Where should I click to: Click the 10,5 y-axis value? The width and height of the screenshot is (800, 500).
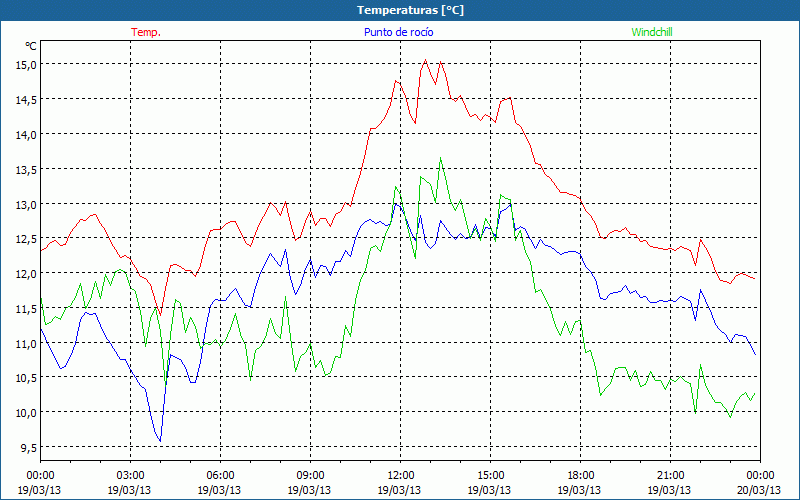point(26,378)
